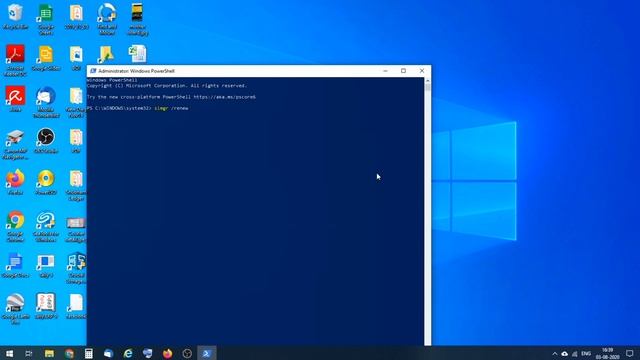
Task: Open the Mozilla Thunderbird desktop shortcut
Action: pos(46,102)
